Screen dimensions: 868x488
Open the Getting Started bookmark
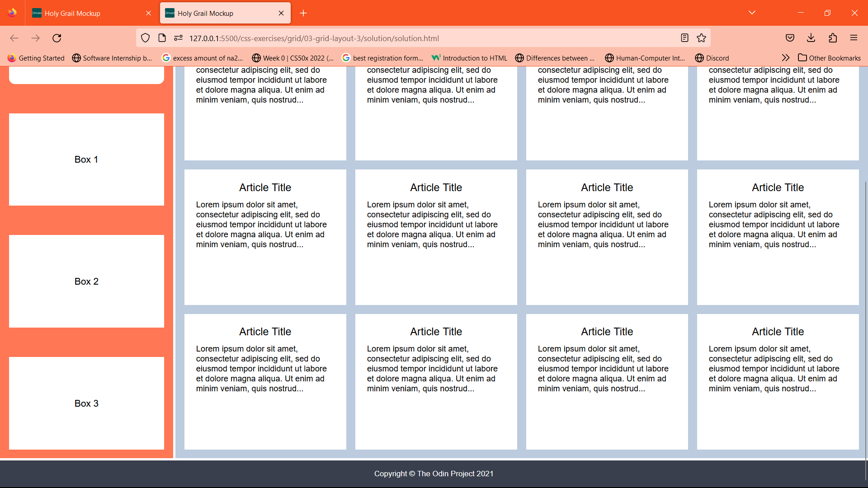(36, 58)
